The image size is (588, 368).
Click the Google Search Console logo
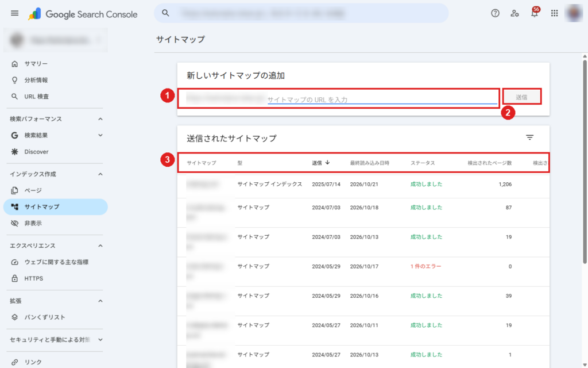[83, 14]
